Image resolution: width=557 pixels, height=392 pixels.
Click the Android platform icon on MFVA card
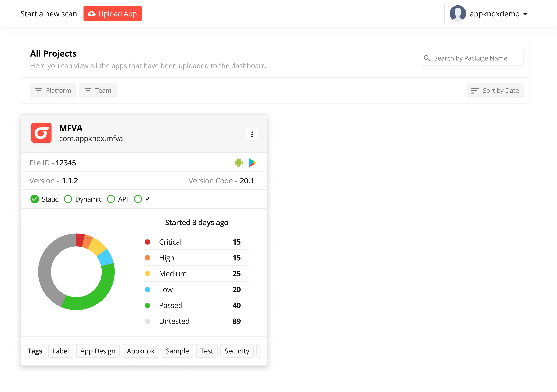(x=239, y=163)
